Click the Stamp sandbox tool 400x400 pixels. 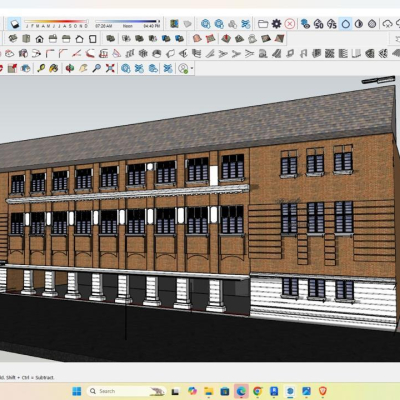click(239, 39)
